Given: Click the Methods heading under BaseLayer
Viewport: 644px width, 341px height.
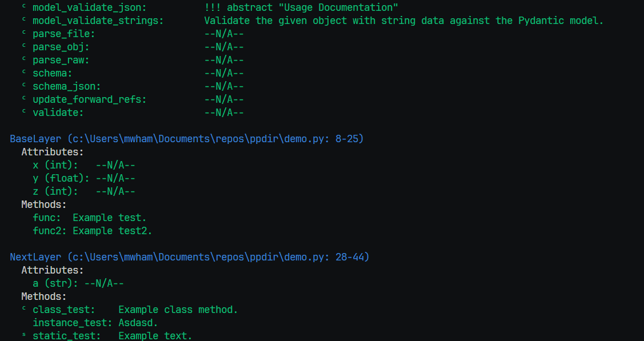Looking at the screenshot, I should click(x=44, y=204).
